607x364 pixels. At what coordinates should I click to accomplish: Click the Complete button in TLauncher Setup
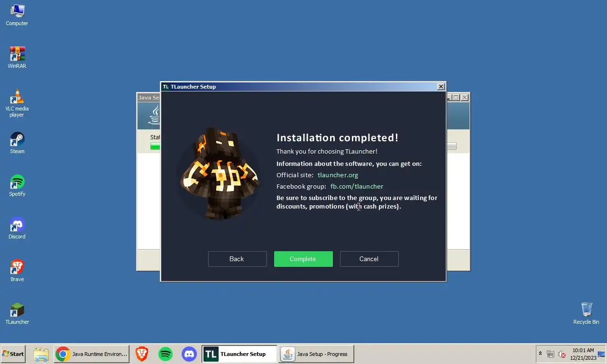pos(303,259)
